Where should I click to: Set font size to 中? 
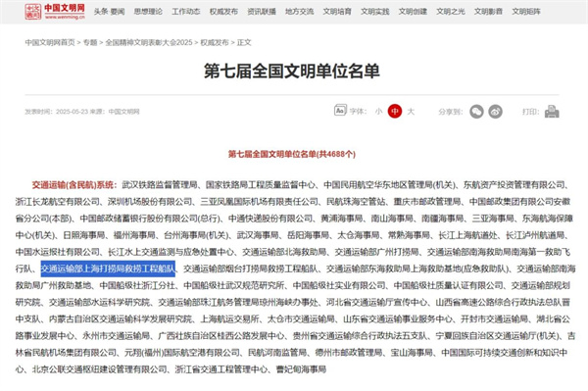[395, 112]
